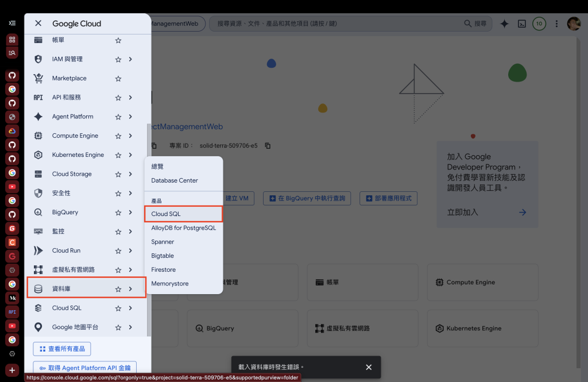Pin Agent Platform with its star
The image size is (588, 382).
[118, 117]
